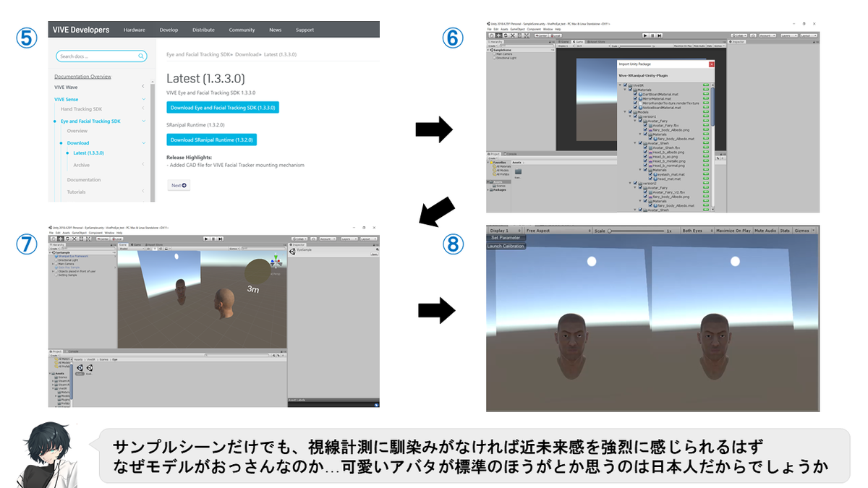The width and height of the screenshot is (868, 488).
Task: Select Hand tool in the SampleScene Unity toolbar
Action: click(x=492, y=35)
